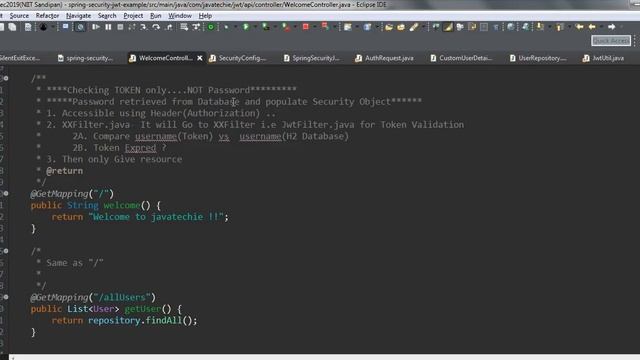Open the Project menu
Screen dimensions: 640x360
[133, 16]
